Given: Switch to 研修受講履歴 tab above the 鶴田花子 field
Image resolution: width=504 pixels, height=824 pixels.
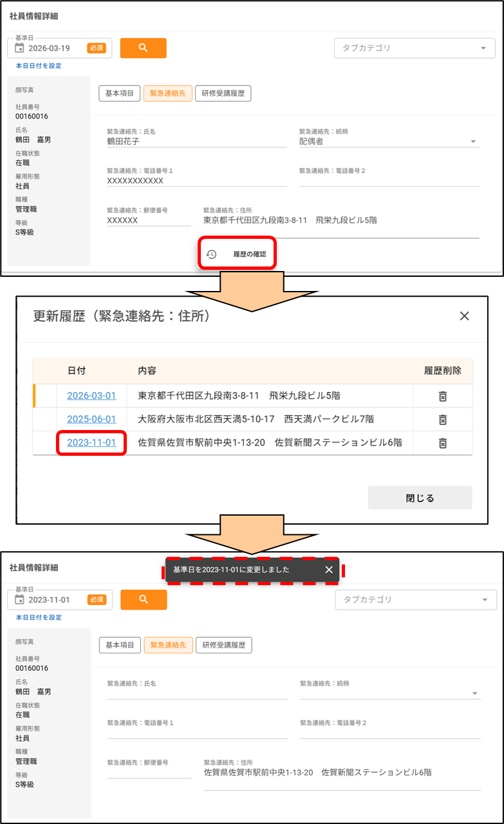Looking at the screenshot, I should coord(223,93).
